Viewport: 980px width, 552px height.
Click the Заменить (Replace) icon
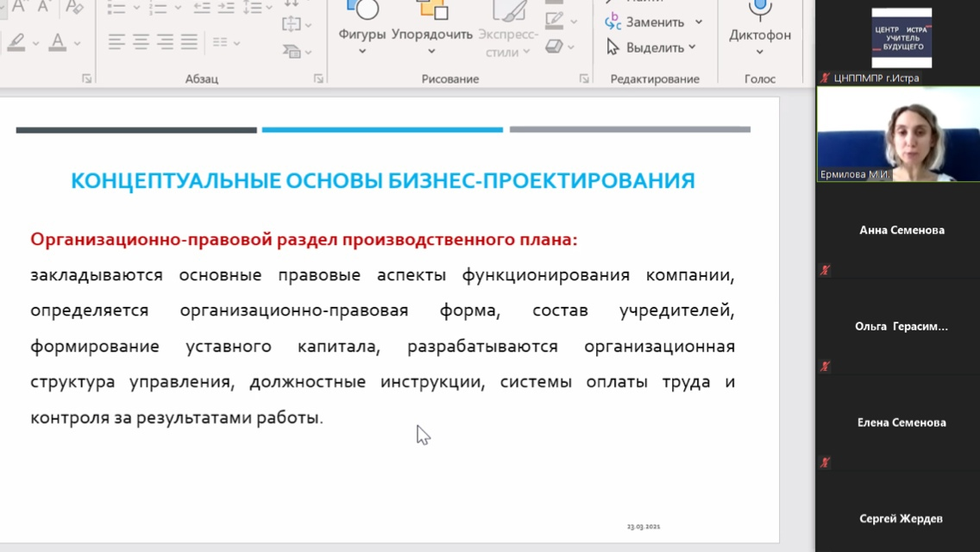pyautogui.click(x=612, y=22)
